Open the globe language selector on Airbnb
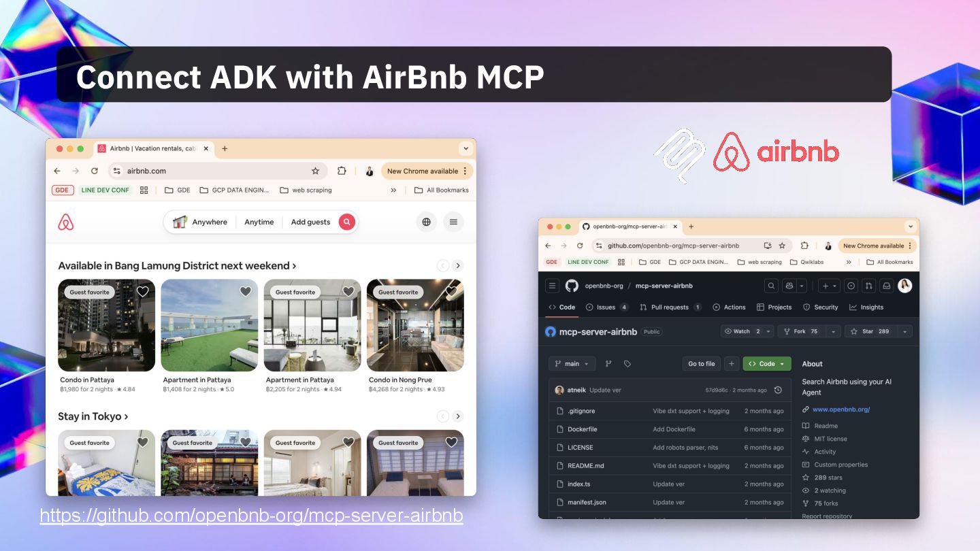The width and height of the screenshot is (980, 551). (426, 222)
